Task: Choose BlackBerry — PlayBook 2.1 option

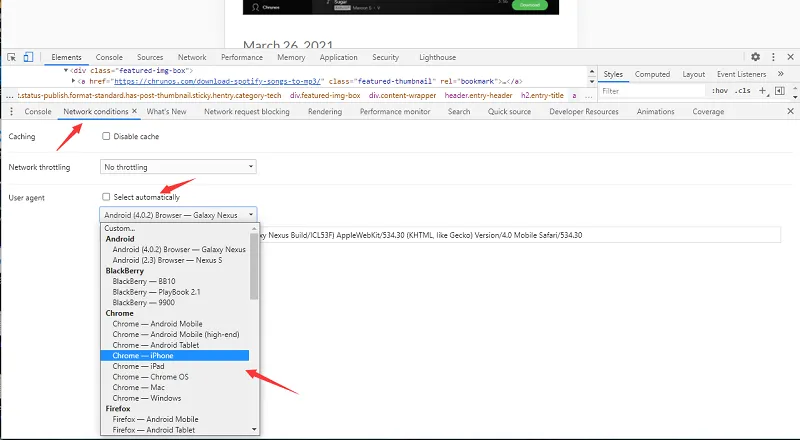Action: click(x=175, y=292)
